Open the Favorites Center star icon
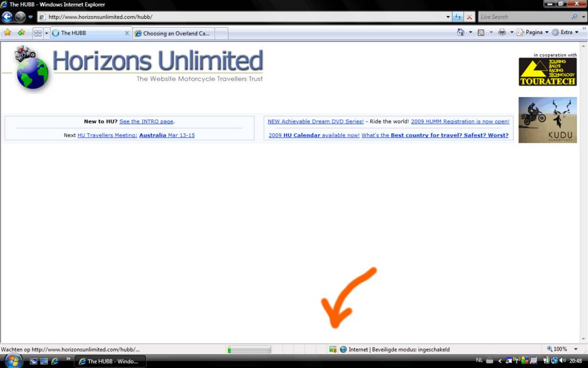Viewport: 588px width, 368px height. tap(7, 33)
